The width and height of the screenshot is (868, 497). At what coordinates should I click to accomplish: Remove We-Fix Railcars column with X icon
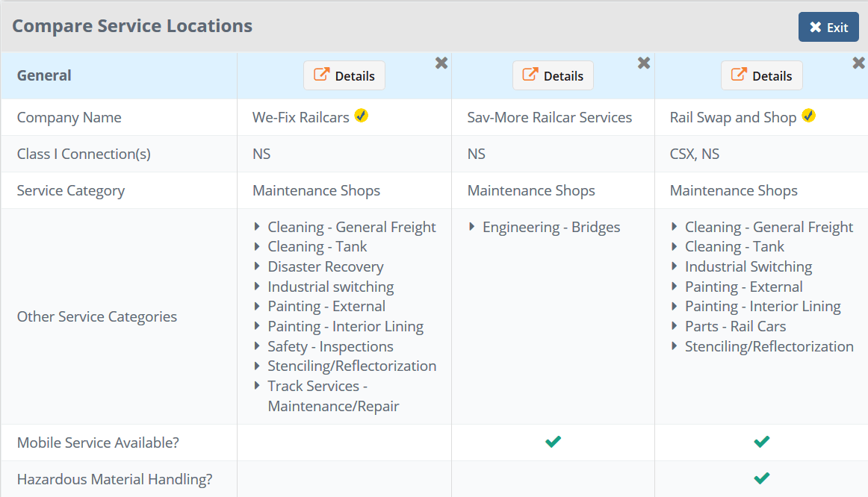pyautogui.click(x=441, y=63)
